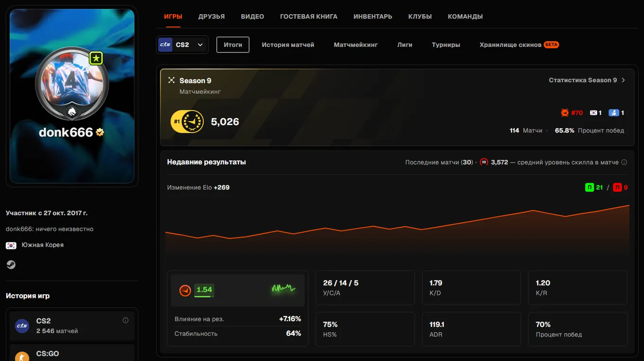This screenshot has width=644, height=361.
Task: Click the orange FACEIT rating icon
Action: coord(185,290)
